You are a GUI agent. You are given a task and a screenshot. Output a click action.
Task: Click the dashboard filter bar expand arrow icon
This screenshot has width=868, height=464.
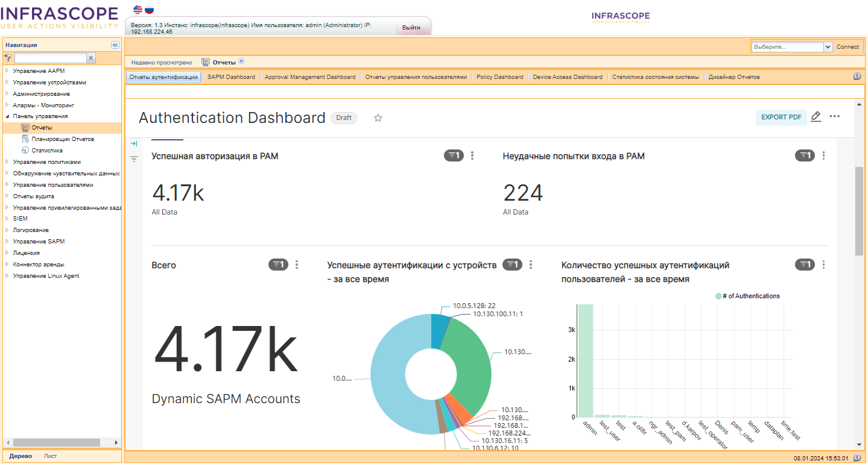[x=134, y=143]
